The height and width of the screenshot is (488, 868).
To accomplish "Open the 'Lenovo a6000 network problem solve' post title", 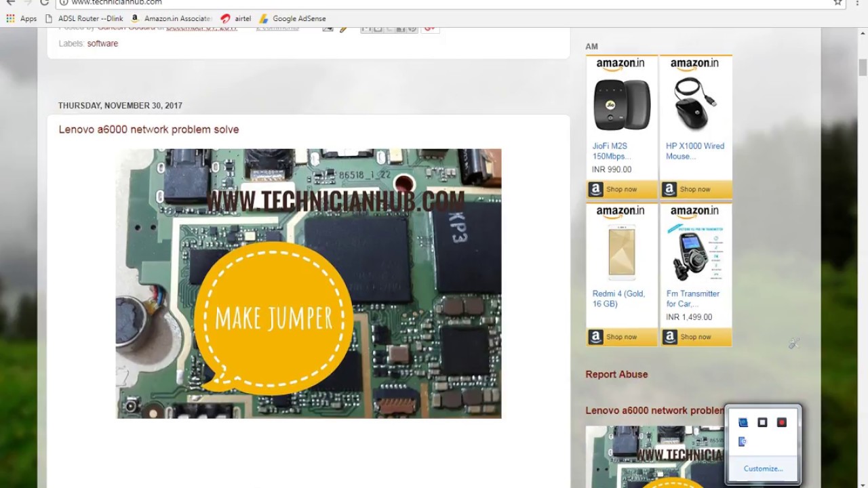I will point(149,129).
